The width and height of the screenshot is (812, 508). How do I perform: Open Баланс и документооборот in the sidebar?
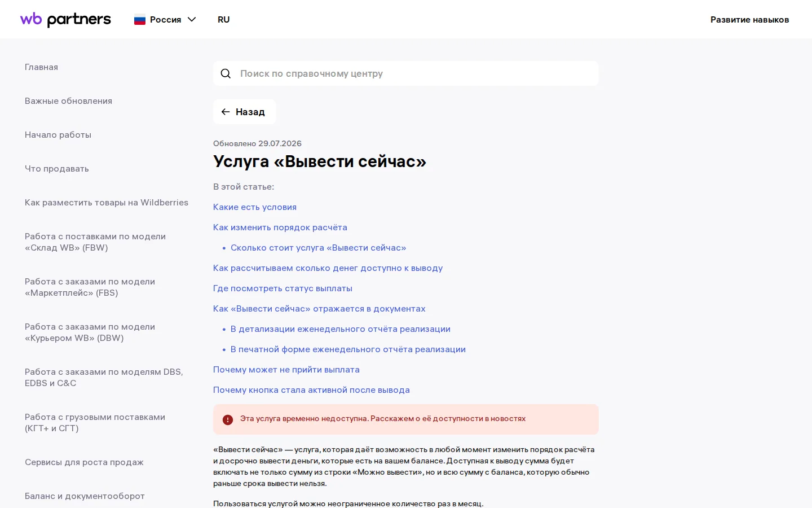point(85,496)
